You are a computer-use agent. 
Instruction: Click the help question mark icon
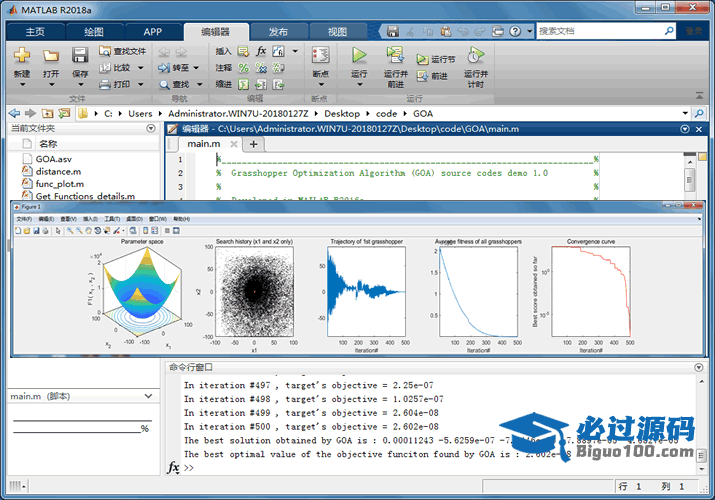[x=515, y=31]
